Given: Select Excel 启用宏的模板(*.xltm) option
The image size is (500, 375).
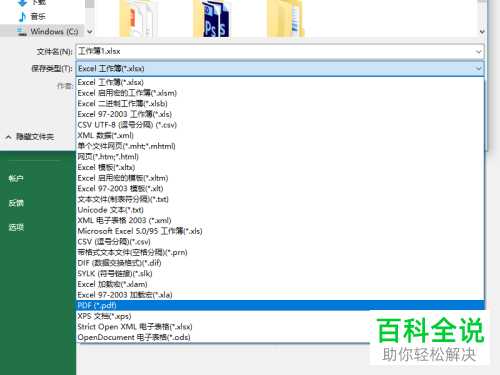Looking at the screenshot, I should click(280, 178).
